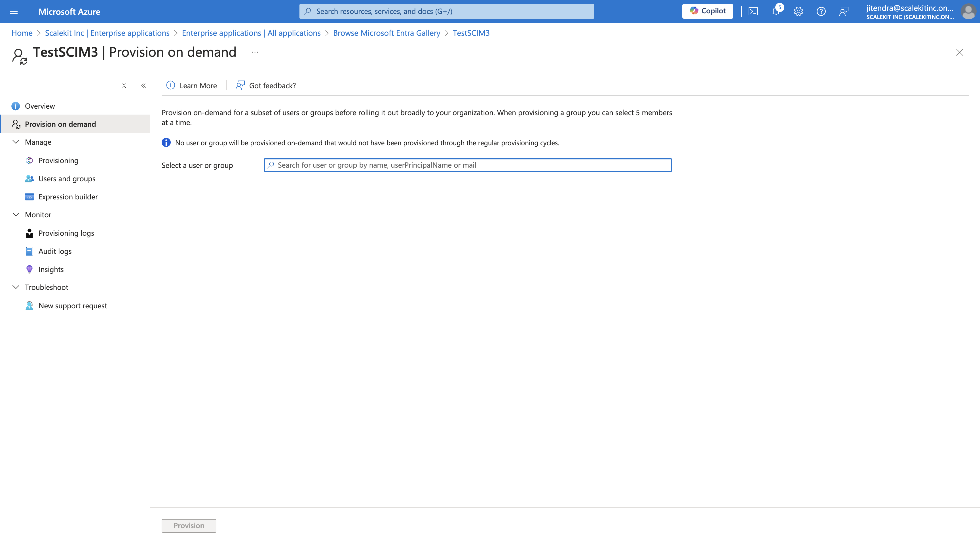This screenshot has width=980, height=544.
Task: Click the Got feedback? icon
Action: pyautogui.click(x=240, y=85)
